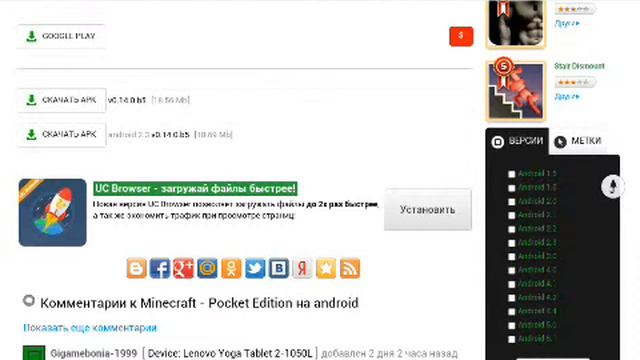The height and width of the screenshot is (360, 640).
Task: Open the muscular torso game thumbnail
Action: point(516,24)
